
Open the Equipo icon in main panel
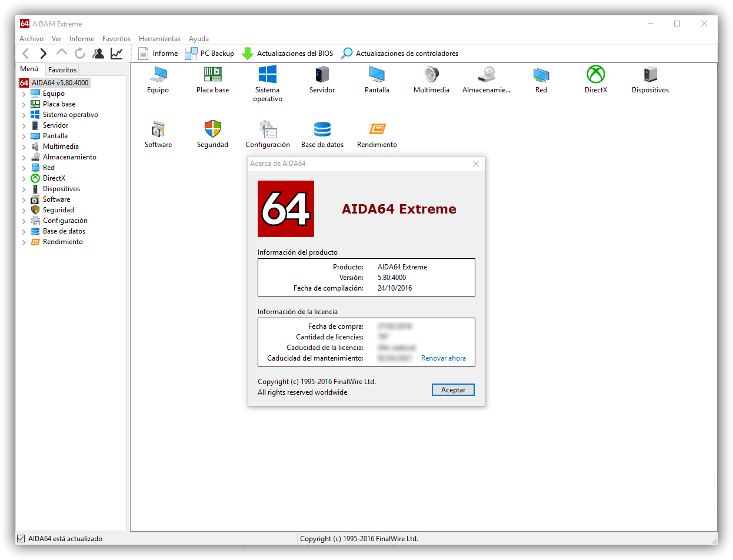[x=158, y=74]
